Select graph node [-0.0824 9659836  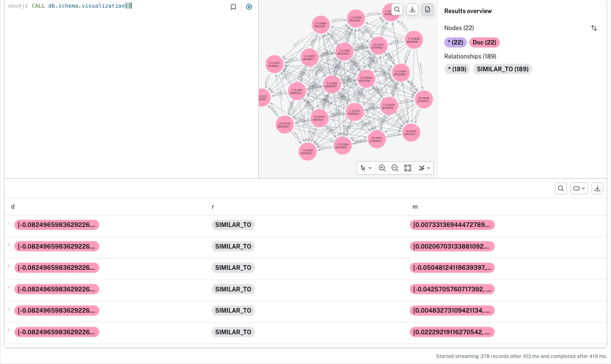click(414, 40)
